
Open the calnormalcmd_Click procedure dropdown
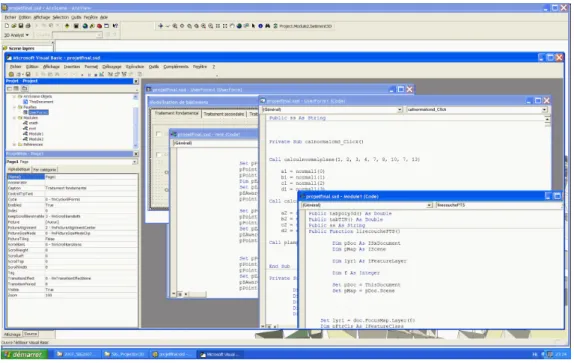click(x=544, y=109)
